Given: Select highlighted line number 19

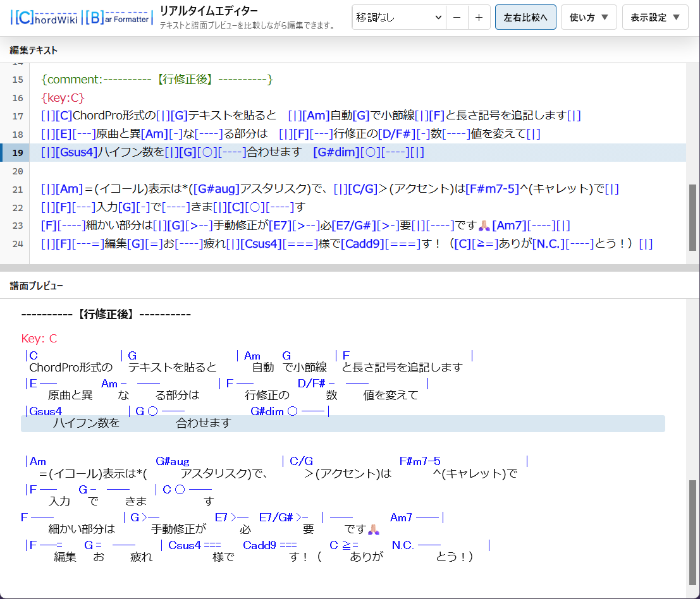Looking at the screenshot, I should [18, 152].
